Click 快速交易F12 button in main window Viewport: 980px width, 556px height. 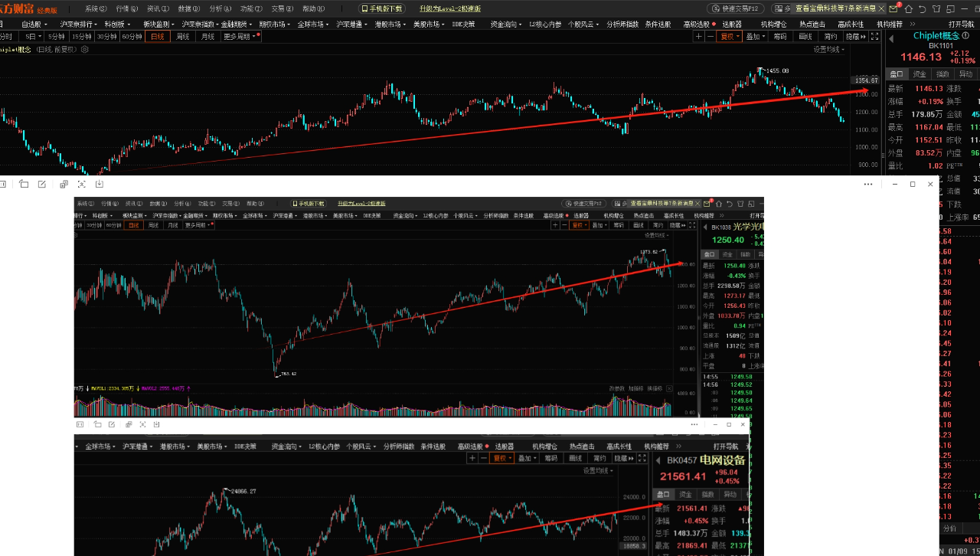(736, 8)
